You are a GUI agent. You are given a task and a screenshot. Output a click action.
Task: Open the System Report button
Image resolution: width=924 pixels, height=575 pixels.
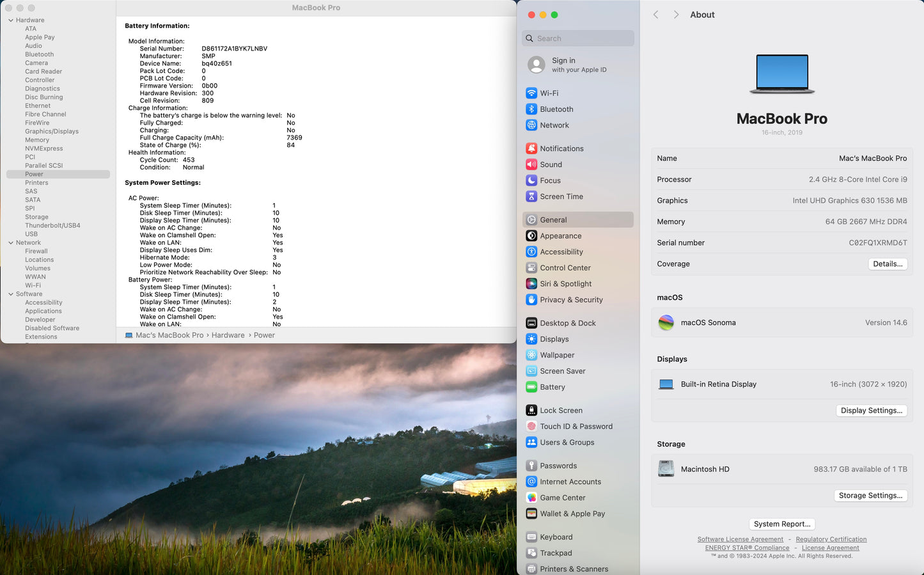(782, 524)
